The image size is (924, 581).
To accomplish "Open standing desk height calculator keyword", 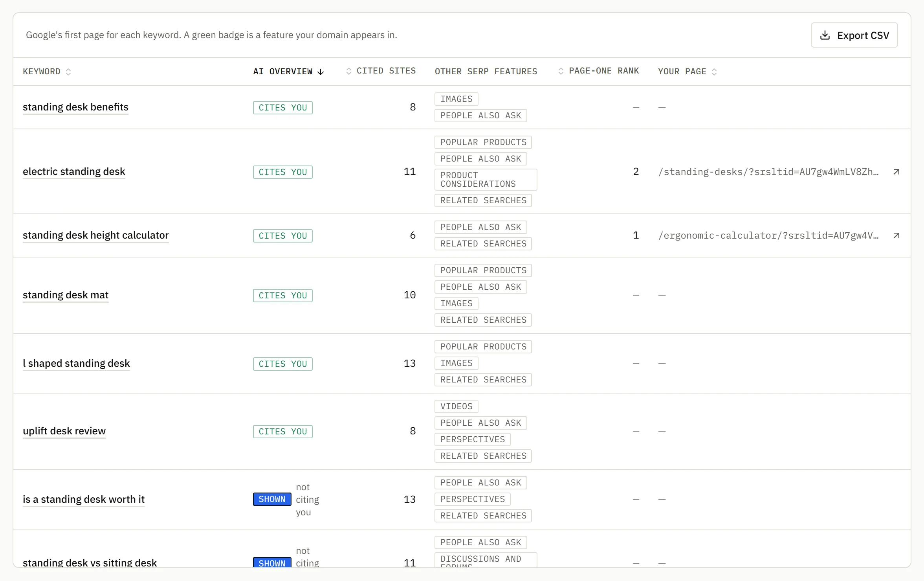I will (96, 235).
